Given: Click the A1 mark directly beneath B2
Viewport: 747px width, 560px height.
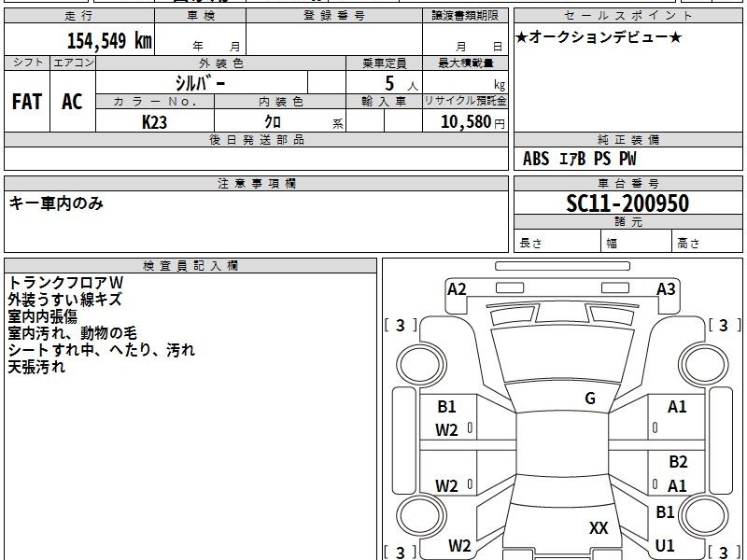Looking at the screenshot, I should (677, 486).
